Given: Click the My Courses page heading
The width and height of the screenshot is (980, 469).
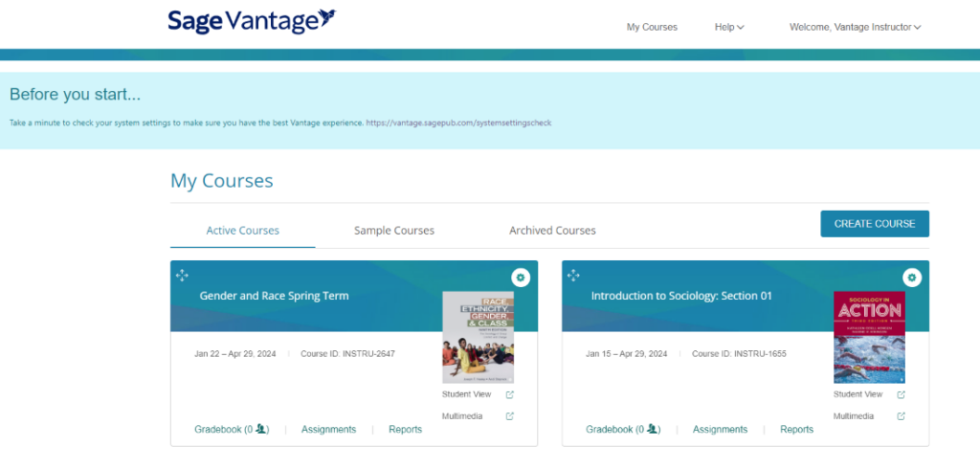Looking at the screenshot, I should point(222,181).
